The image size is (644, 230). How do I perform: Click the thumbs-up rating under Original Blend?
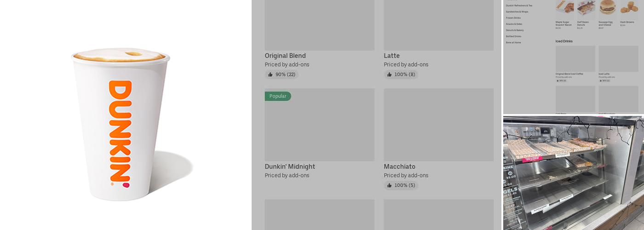pos(282,75)
